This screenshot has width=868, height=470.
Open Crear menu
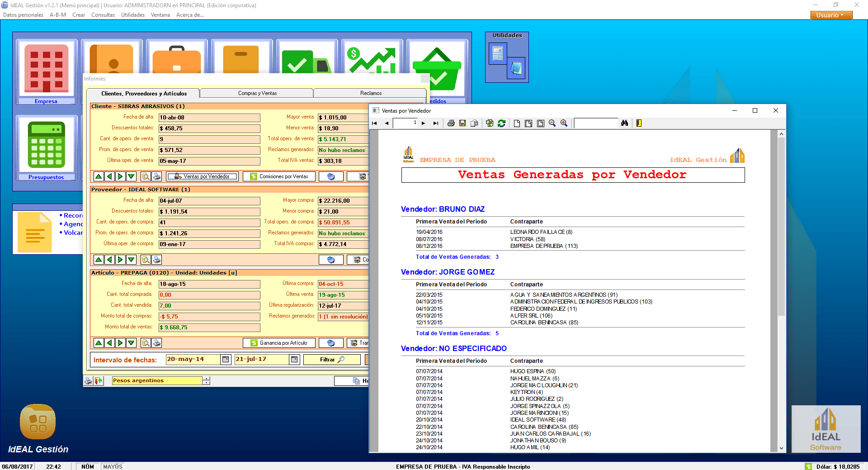[x=79, y=15]
